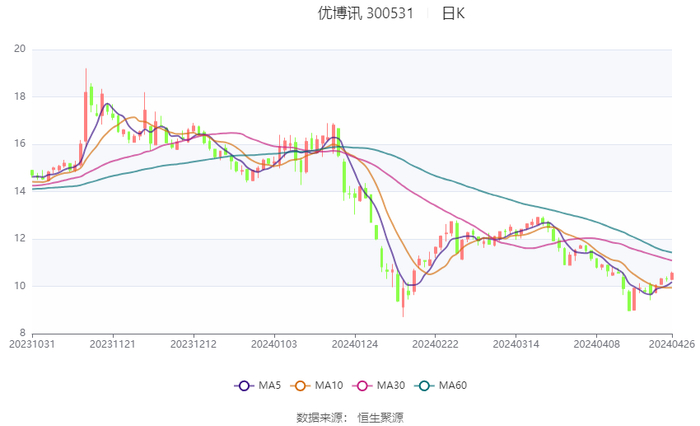Click the 日K label in the title
This screenshot has height=426, width=700.
[454, 13]
